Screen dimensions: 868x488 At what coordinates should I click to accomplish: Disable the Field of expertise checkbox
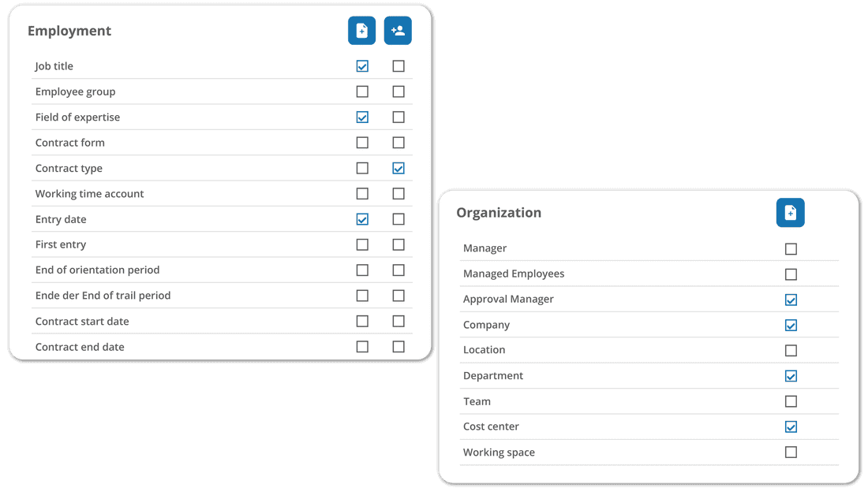pyautogui.click(x=361, y=117)
